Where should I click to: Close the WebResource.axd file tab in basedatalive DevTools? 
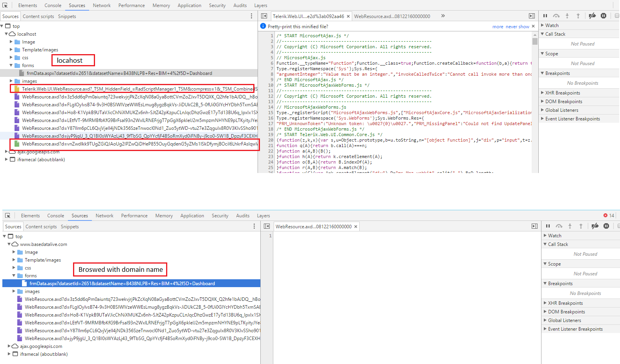356,227
